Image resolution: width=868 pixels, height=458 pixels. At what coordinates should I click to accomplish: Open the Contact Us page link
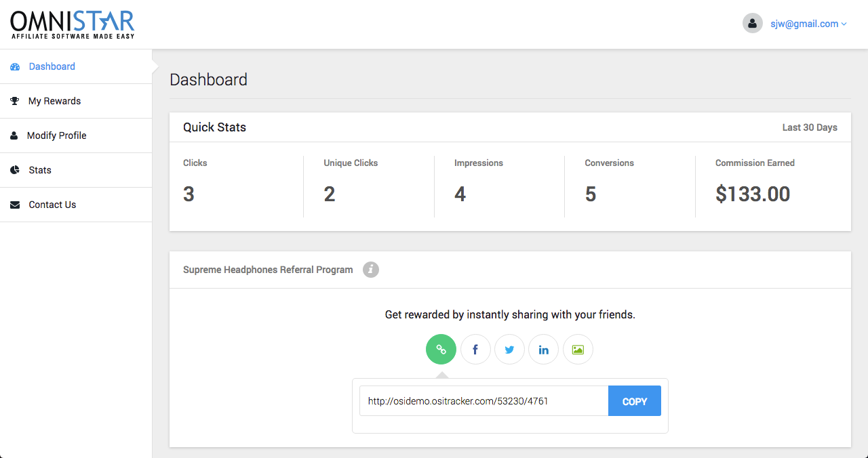pyautogui.click(x=52, y=205)
